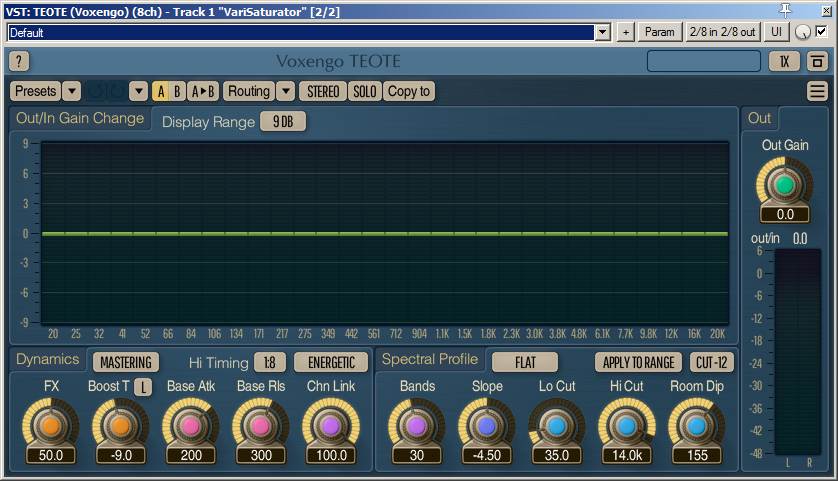
Task: Click the Bands knob
Action: coord(416,426)
